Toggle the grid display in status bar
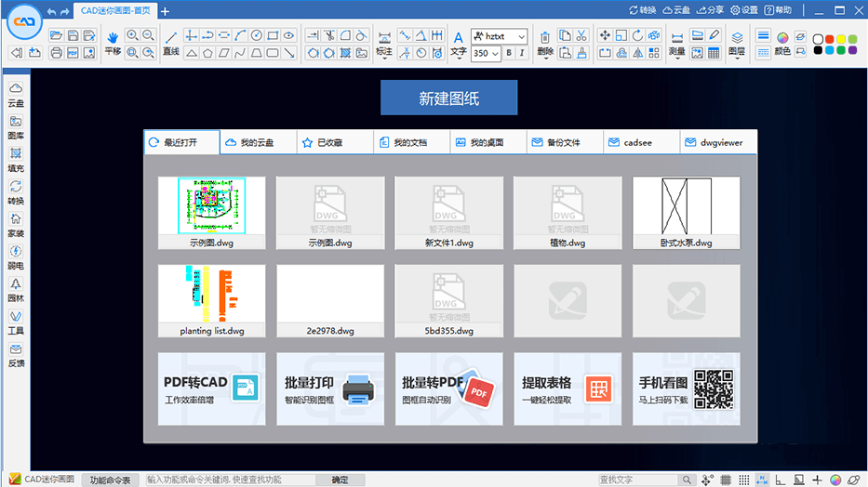Image resolution: width=868 pixels, height=487 pixels. pyautogui.click(x=727, y=480)
